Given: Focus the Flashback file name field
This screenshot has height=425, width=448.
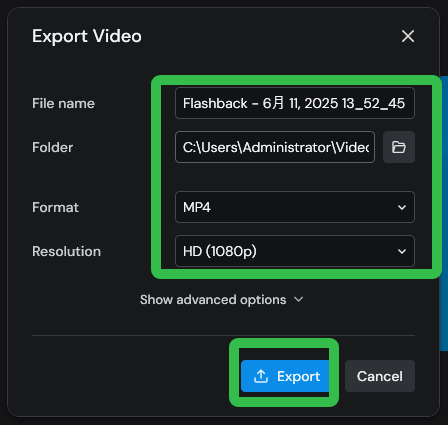Looking at the screenshot, I should tap(295, 103).
